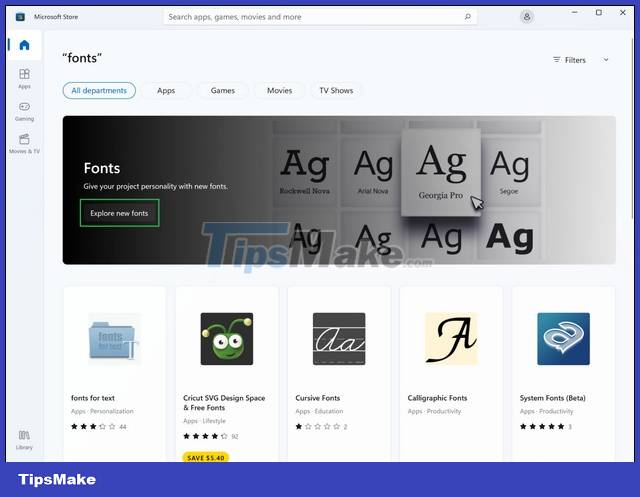Open the Apps section in sidebar
This screenshot has width=640, height=497.
pos(24,78)
